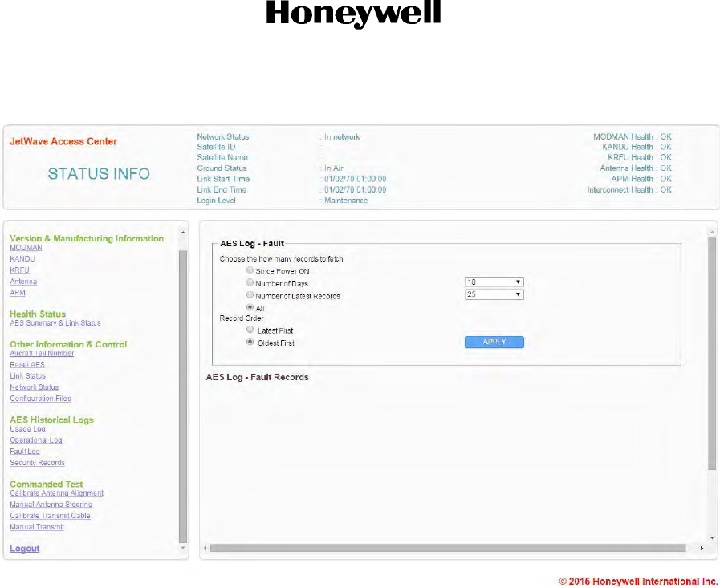
Task: Open Link Status under Other Information
Action: coord(27,375)
